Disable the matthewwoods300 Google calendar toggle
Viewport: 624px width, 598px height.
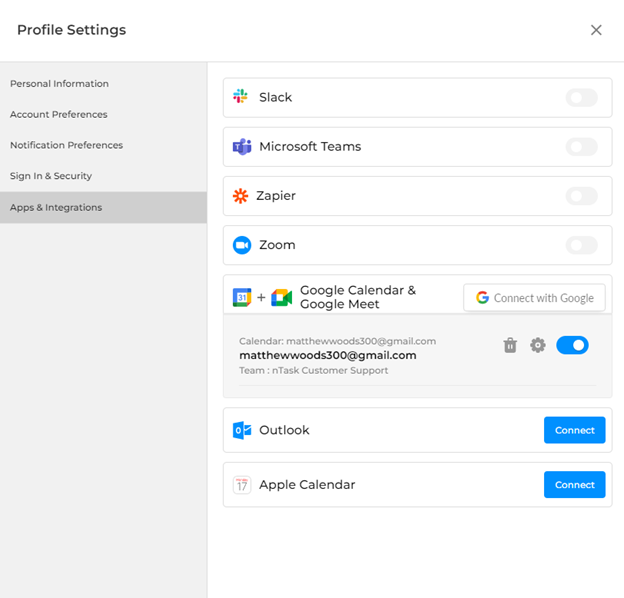pos(572,345)
